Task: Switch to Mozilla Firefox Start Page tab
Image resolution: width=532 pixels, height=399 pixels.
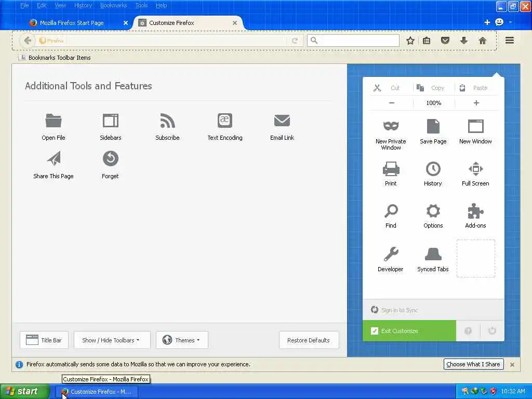Action: [x=72, y=23]
